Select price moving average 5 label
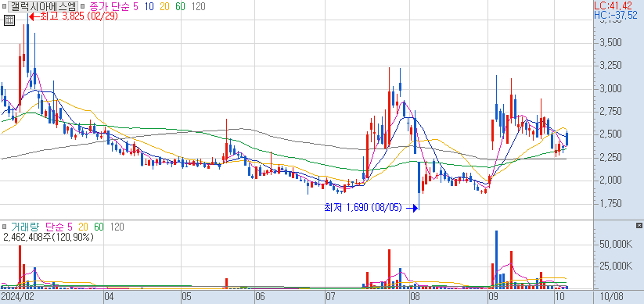Screen dimensions: 644x304 pos(135,6)
